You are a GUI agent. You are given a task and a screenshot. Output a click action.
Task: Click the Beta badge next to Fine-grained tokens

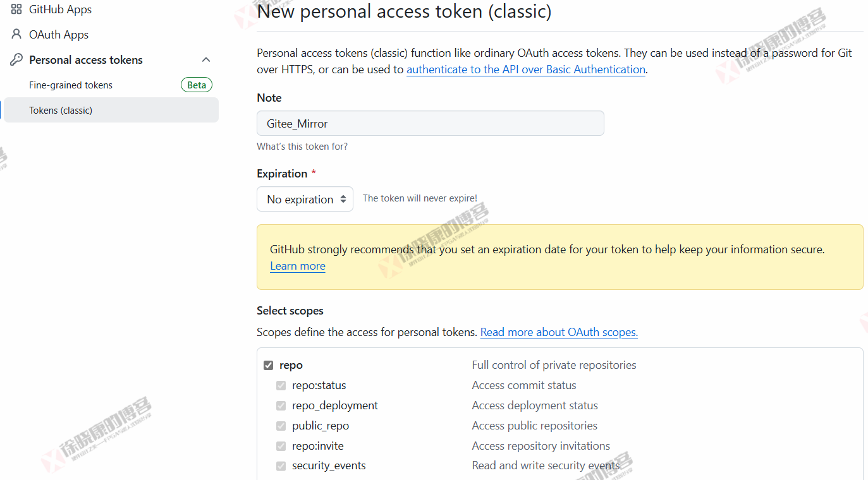tap(196, 84)
